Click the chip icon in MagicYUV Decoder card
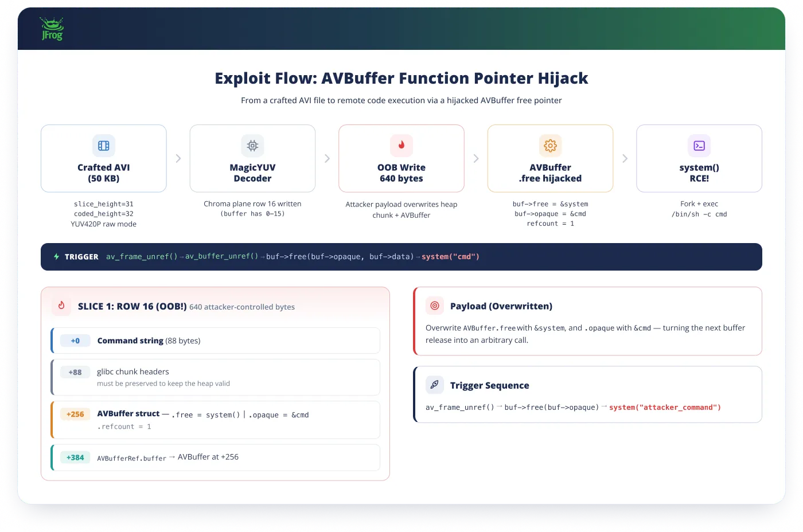 coord(252,146)
